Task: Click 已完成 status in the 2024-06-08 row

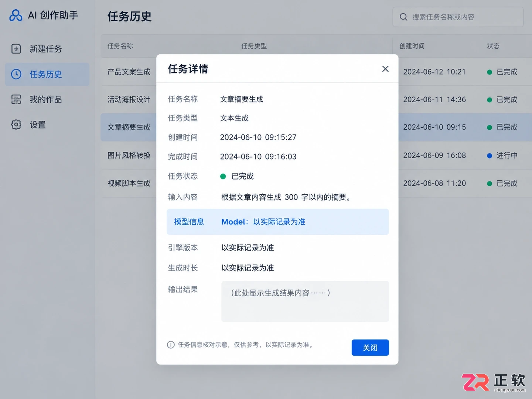Action: (x=507, y=183)
